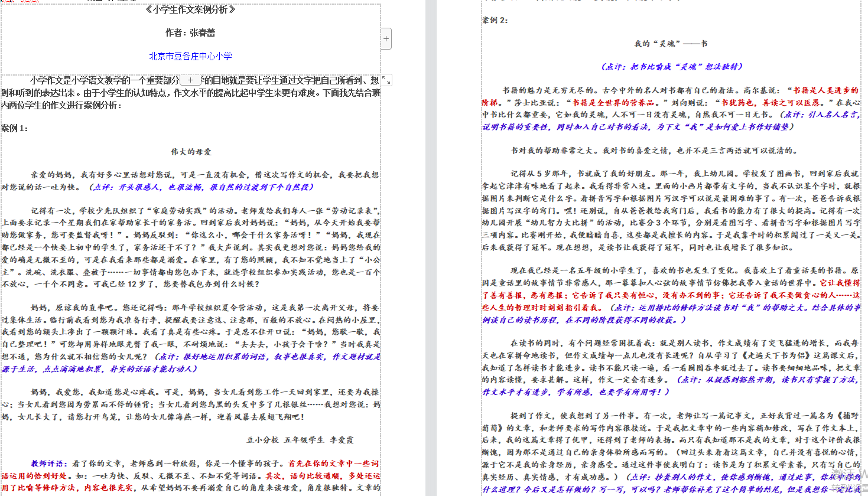The height and width of the screenshot is (496, 868).
Task: Click the blue comment 点评：把书比喻成“灵魂”想法独特
Action: [672, 67]
